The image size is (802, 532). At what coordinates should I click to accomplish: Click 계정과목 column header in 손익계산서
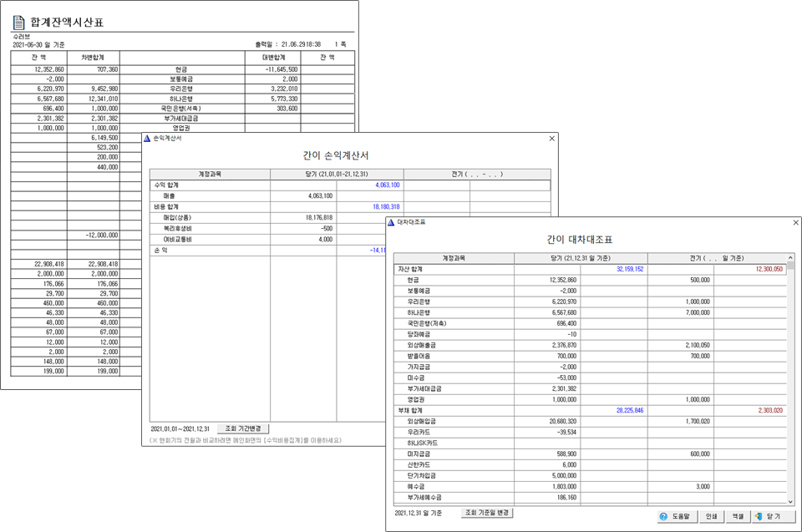click(x=210, y=175)
